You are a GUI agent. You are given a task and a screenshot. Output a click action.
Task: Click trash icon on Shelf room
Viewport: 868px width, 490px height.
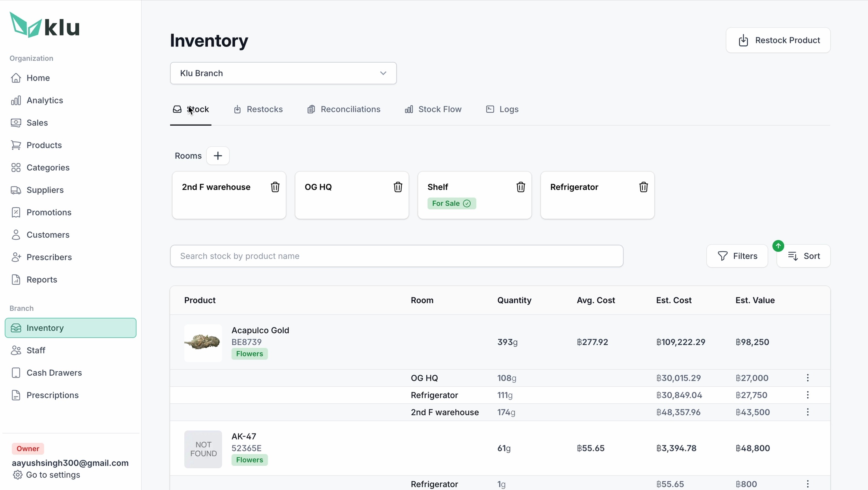(x=521, y=187)
